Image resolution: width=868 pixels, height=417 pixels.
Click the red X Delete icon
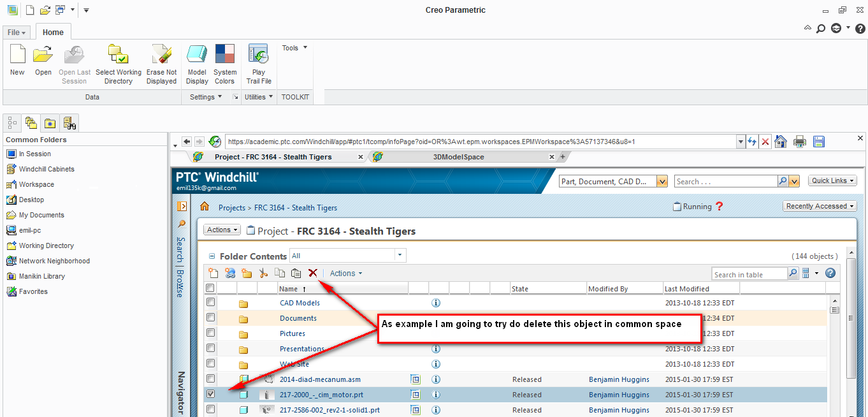[x=313, y=273]
